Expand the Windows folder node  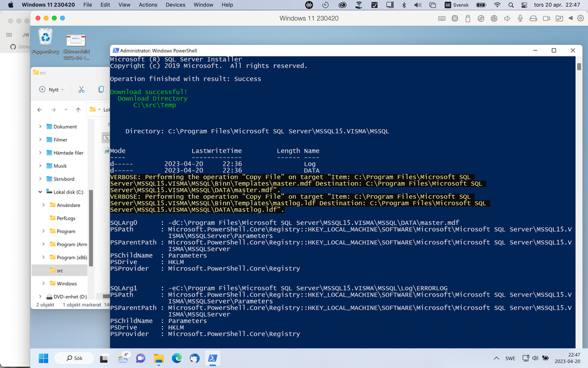click(x=44, y=284)
